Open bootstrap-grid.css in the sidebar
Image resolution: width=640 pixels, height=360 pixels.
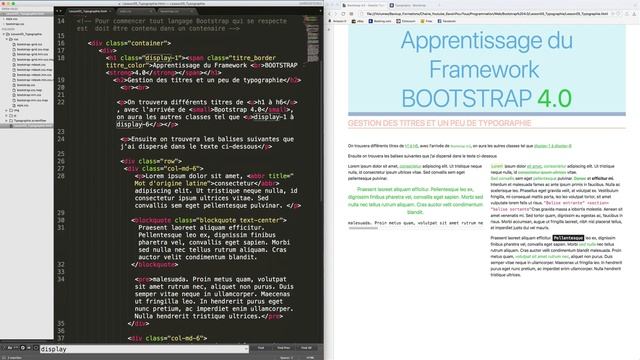29,44
